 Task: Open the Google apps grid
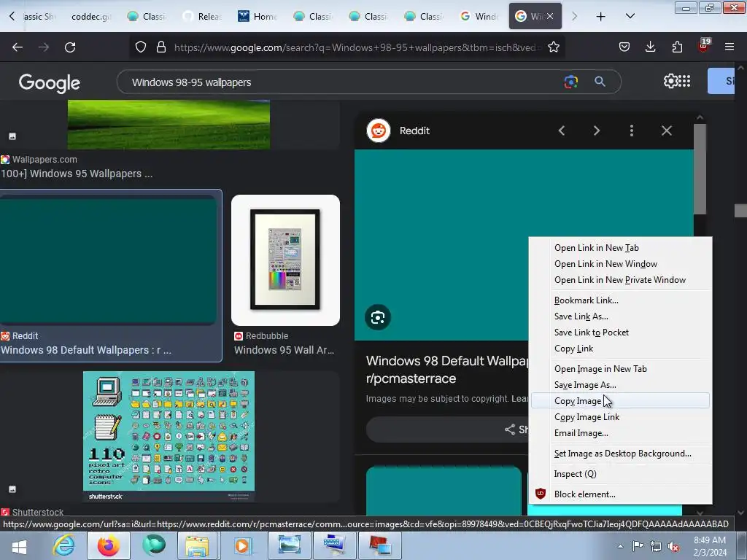pos(684,81)
